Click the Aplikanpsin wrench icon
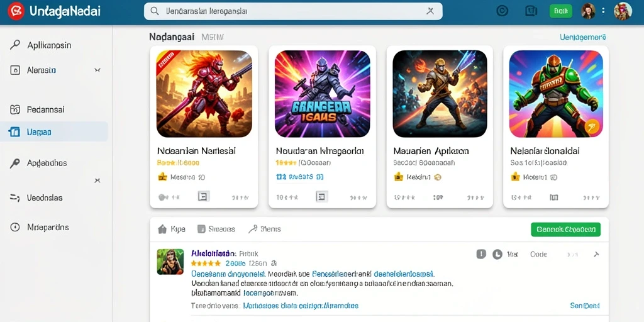The height and width of the screenshot is (322, 644). click(15, 45)
